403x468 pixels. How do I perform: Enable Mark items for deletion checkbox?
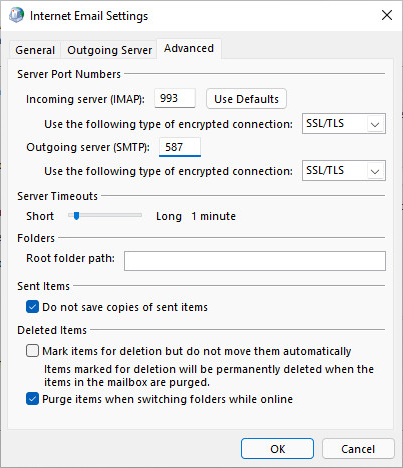[x=32, y=351]
